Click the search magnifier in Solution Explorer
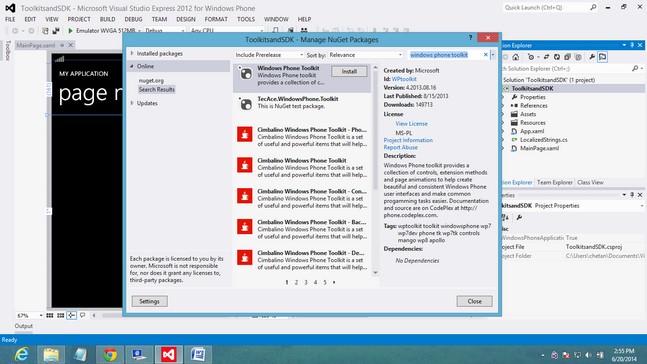Viewport: 647px width, 364px height. pyautogui.click(x=635, y=69)
